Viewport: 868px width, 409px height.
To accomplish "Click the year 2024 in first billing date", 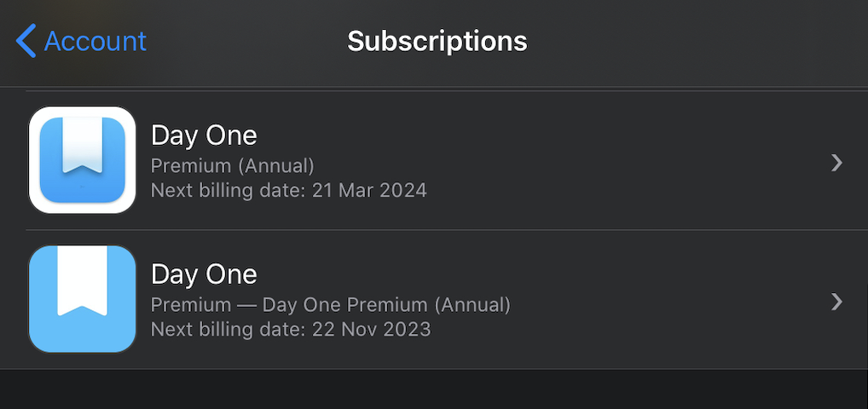I will (x=402, y=190).
